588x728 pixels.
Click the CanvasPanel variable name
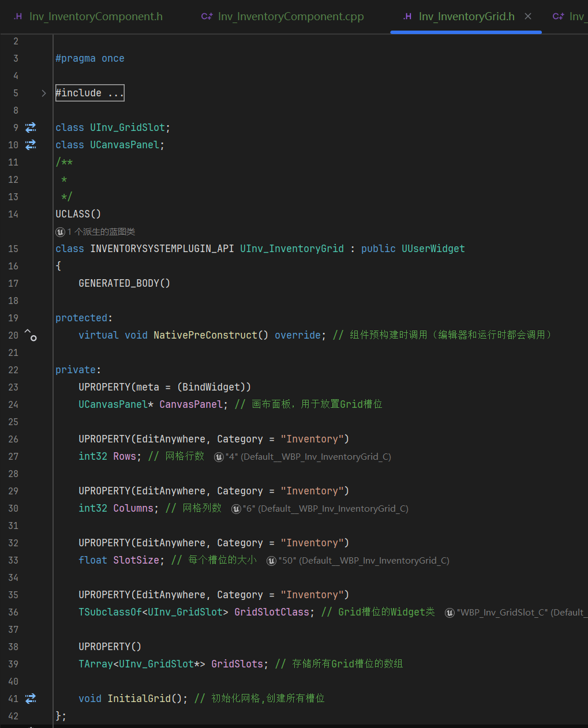pos(191,404)
